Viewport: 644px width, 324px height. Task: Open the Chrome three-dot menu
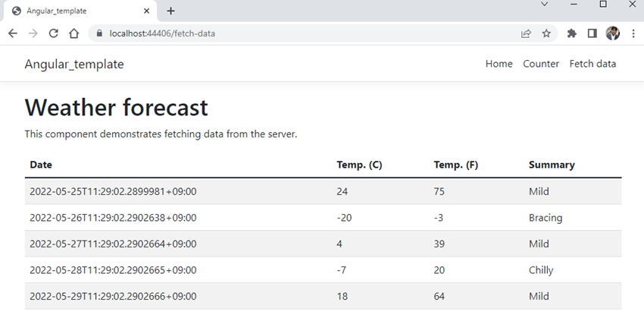pyautogui.click(x=632, y=33)
